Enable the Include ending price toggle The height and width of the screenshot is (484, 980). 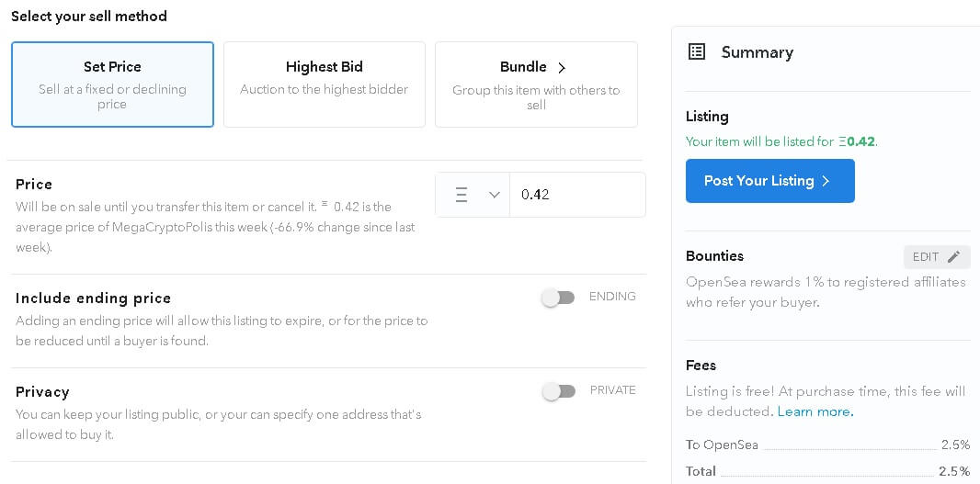[x=558, y=298]
